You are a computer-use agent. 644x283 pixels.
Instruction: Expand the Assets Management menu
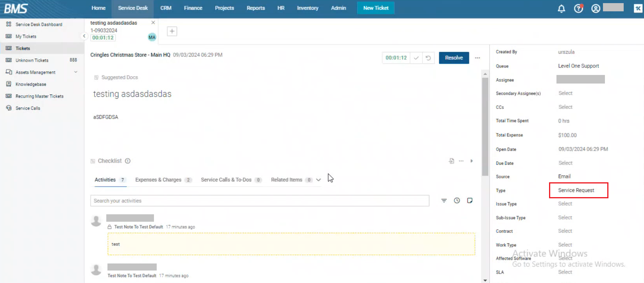point(76,72)
